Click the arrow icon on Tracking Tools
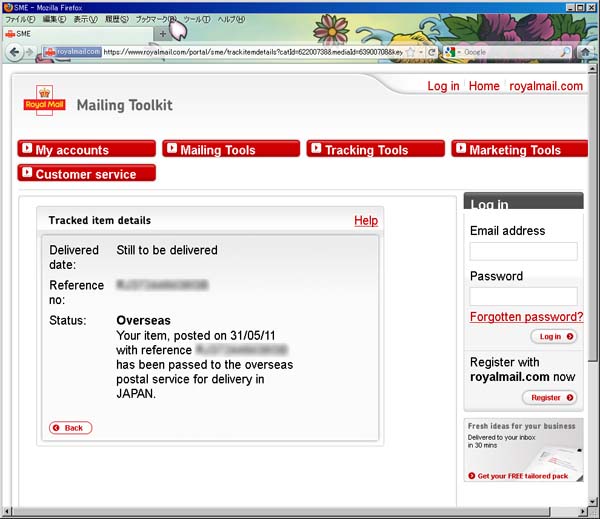The width and height of the screenshot is (600, 519). click(x=316, y=148)
